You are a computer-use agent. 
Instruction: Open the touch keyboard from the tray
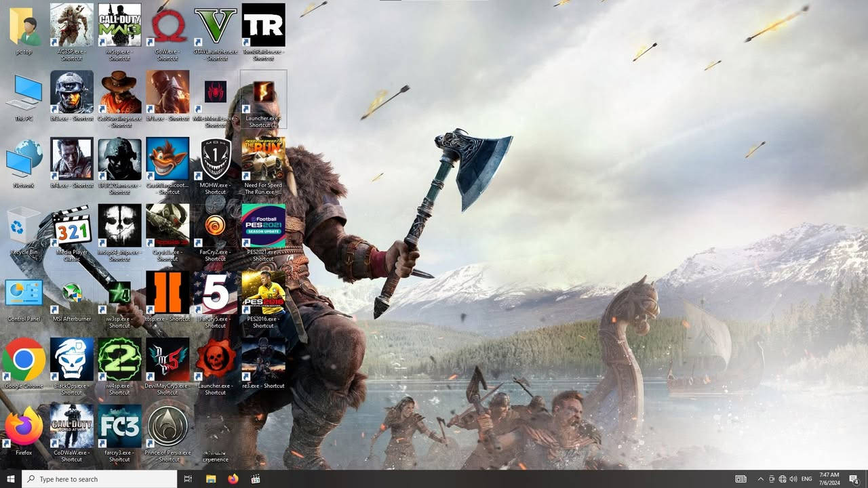[741, 479]
